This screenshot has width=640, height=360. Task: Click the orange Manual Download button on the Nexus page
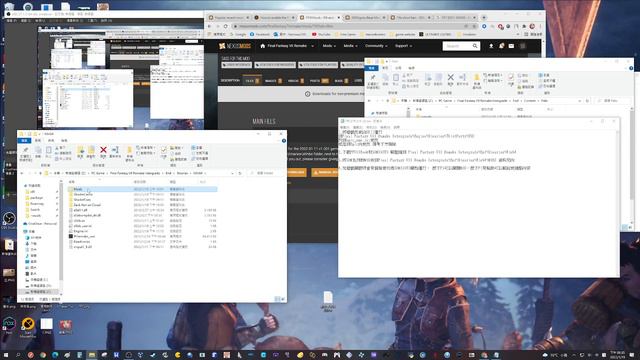coord(324,173)
